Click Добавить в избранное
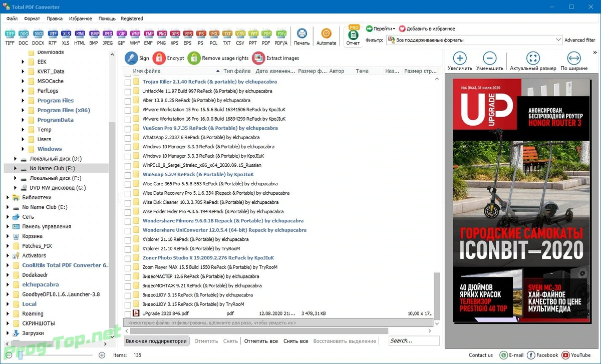This screenshot has width=601, height=364. (427, 29)
